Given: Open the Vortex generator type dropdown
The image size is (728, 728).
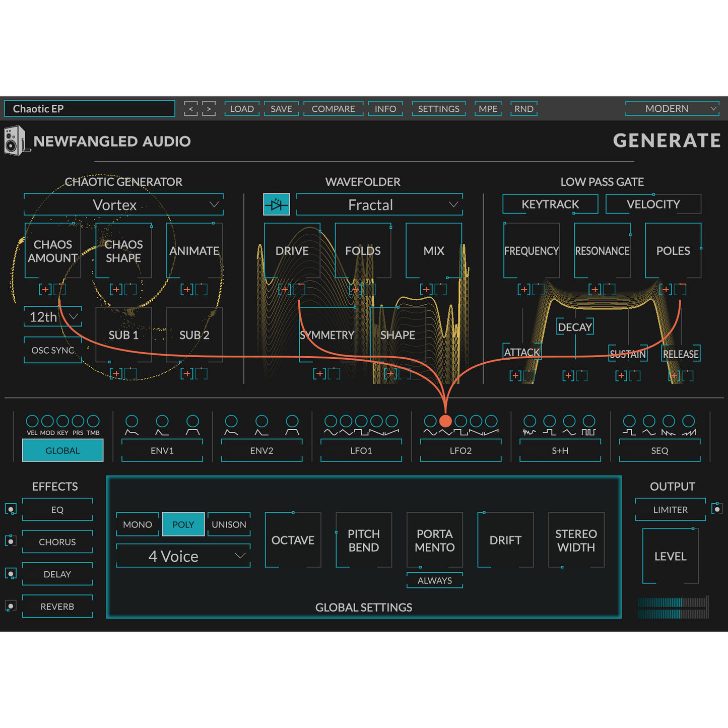Looking at the screenshot, I should [123, 205].
